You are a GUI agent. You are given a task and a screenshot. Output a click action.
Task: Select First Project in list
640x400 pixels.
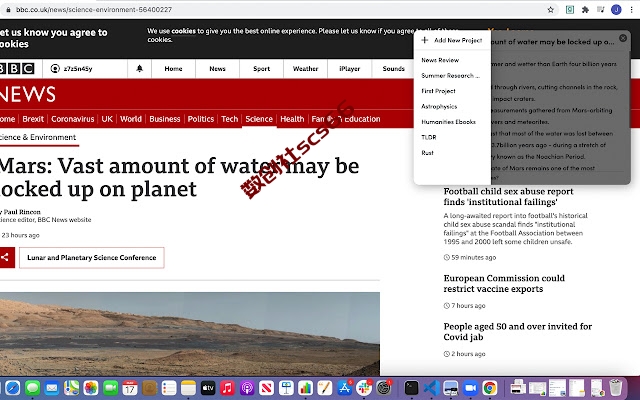point(438,91)
